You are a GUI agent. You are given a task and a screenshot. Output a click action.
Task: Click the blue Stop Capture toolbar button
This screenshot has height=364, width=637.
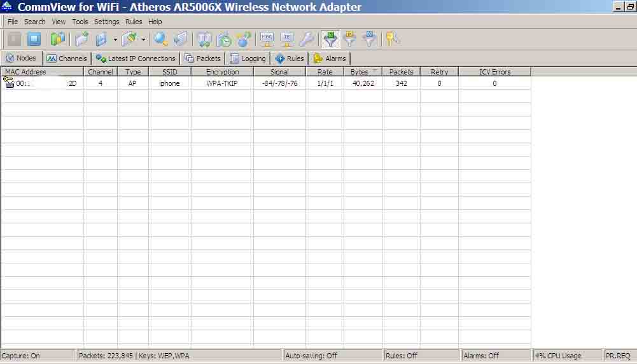[x=34, y=39]
